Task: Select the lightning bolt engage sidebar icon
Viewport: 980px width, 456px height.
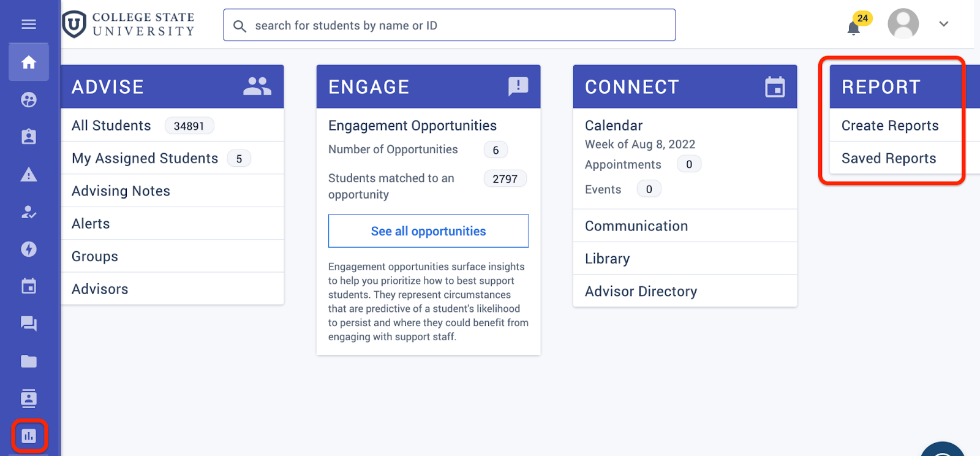Action: (x=29, y=249)
